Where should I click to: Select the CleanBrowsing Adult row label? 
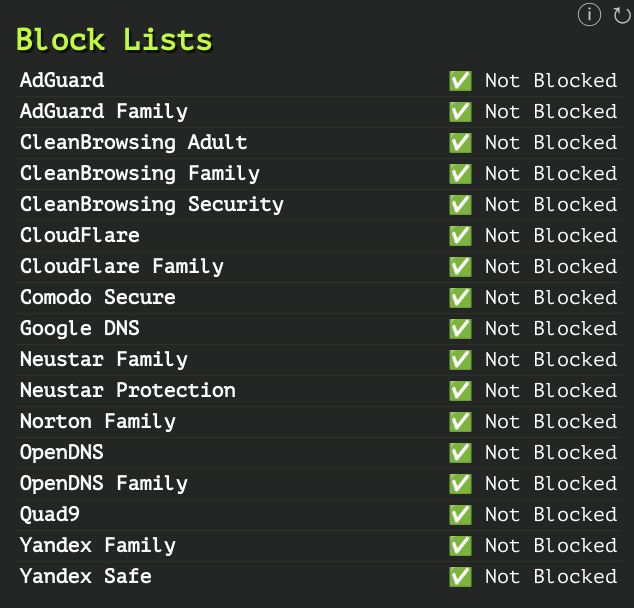133,142
